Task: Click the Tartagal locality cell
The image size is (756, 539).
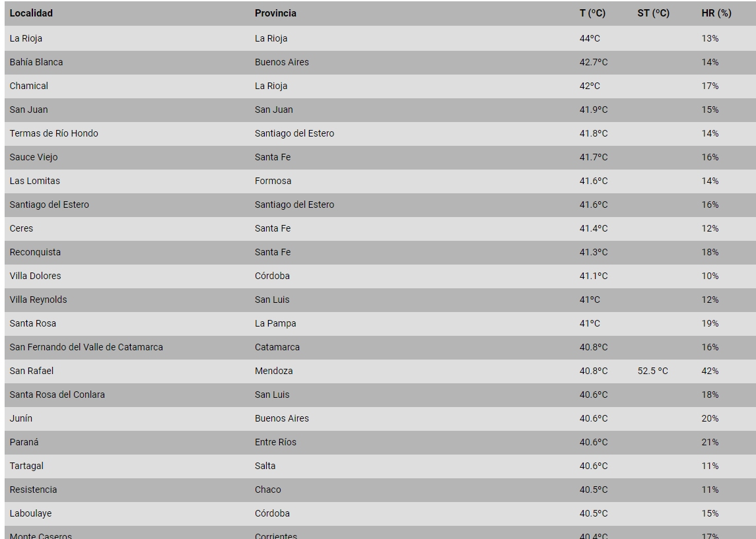Action: click(26, 466)
